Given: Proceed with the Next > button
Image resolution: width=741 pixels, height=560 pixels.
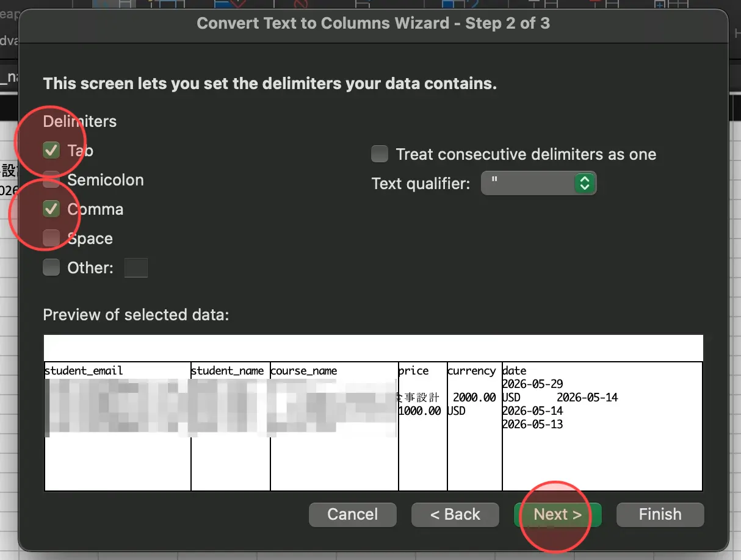Looking at the screenshot, I should [x=558, y=515].
